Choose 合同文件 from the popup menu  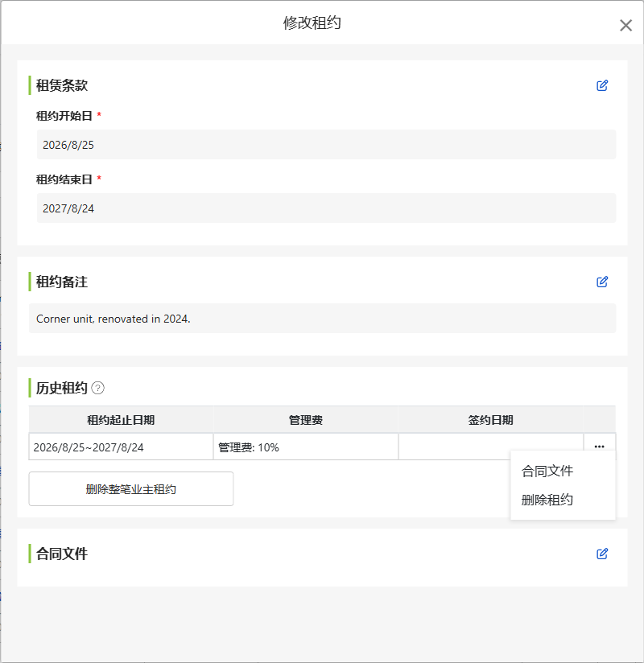point(547,471)
